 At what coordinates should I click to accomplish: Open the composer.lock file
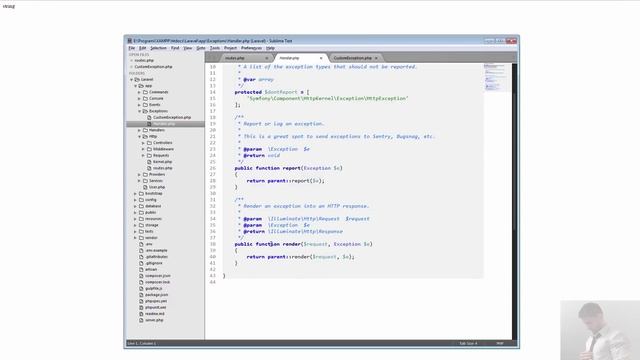click(x=158, y=282)
